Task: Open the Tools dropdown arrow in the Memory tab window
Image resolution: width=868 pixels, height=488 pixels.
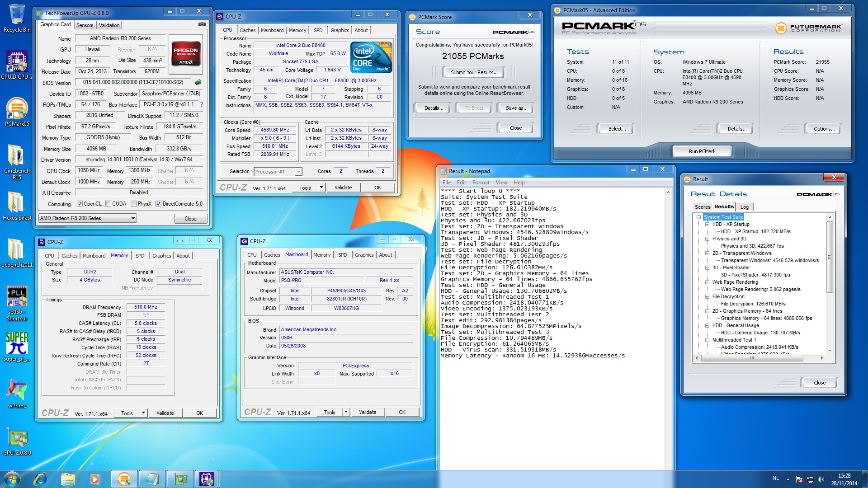Action: (143, 413)
